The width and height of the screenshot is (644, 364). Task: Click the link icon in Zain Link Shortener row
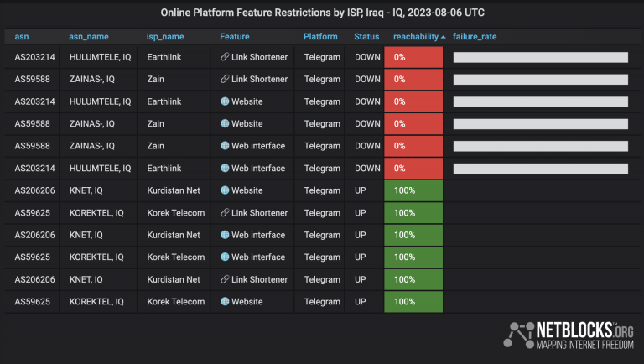point(225,80)
